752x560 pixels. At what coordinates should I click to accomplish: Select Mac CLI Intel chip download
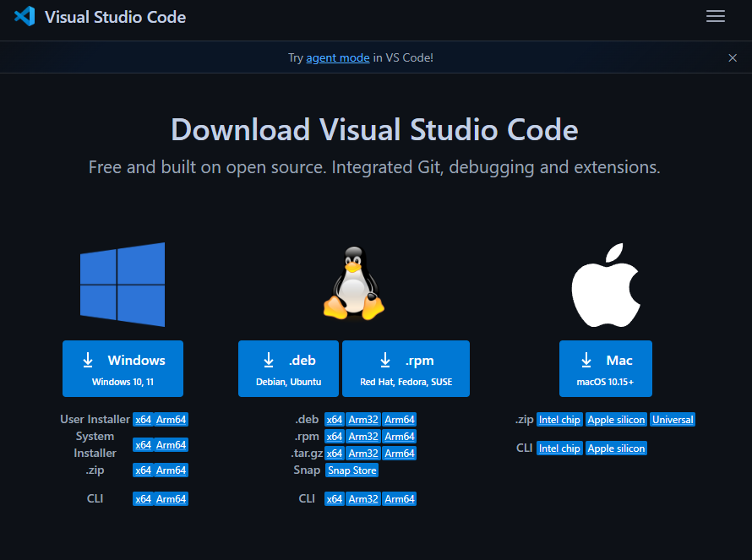pos(559,449)
